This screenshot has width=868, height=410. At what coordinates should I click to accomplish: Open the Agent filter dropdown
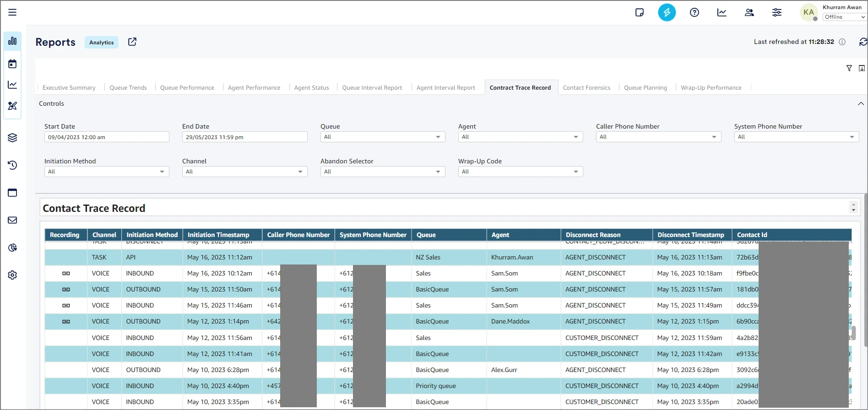[x=520, y=137]
